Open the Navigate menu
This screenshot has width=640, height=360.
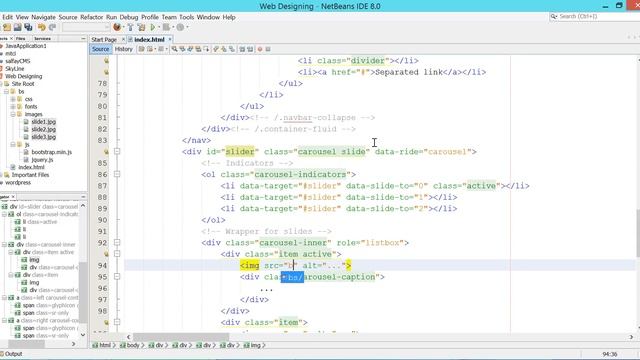point(43,17)
